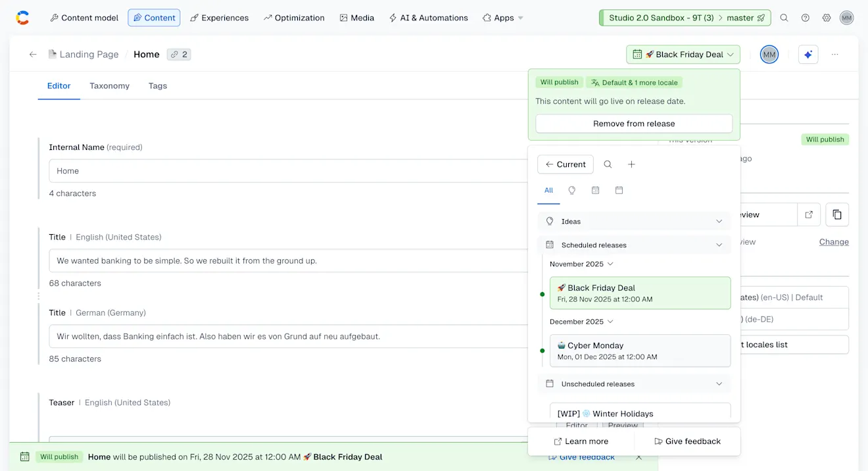
Task: Click the search icon in release panel
Action: (608, 164)
